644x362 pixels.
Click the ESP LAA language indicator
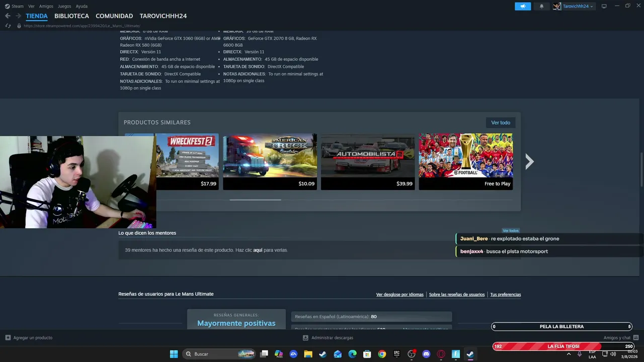pos(592,354)
